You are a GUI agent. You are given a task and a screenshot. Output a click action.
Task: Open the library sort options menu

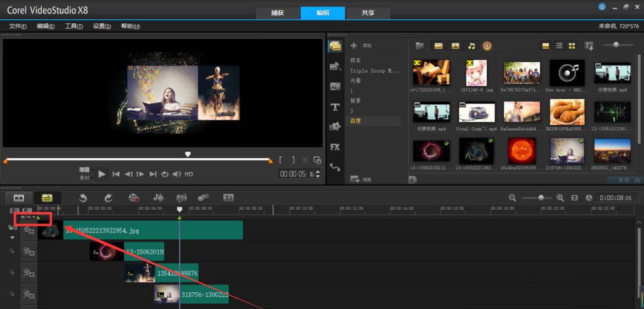point(589,46)
